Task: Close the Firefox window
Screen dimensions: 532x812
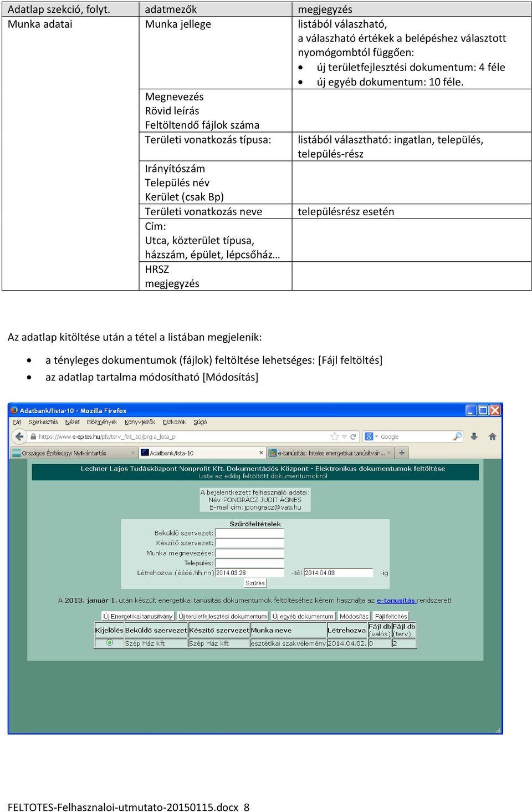Action: pos(495,410)
